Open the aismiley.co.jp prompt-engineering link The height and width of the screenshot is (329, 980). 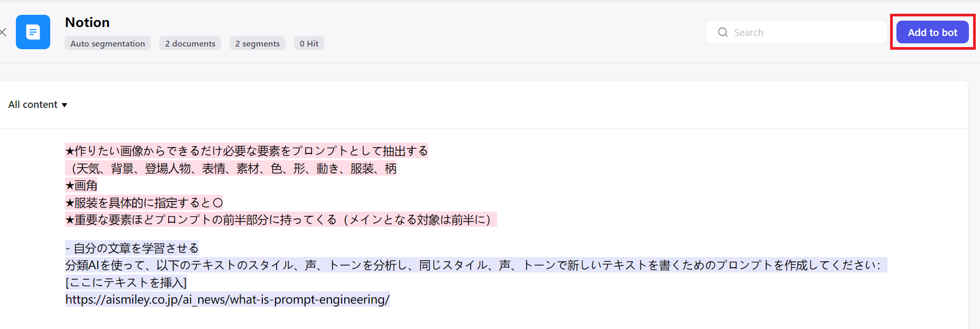pos(227,299)
